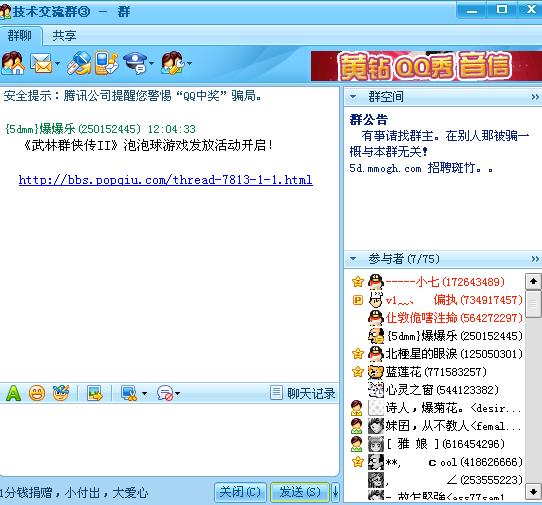Select member 诗人，爆菊花。
The height and width of the screenshot is (505, 542).
coord(453,408)
